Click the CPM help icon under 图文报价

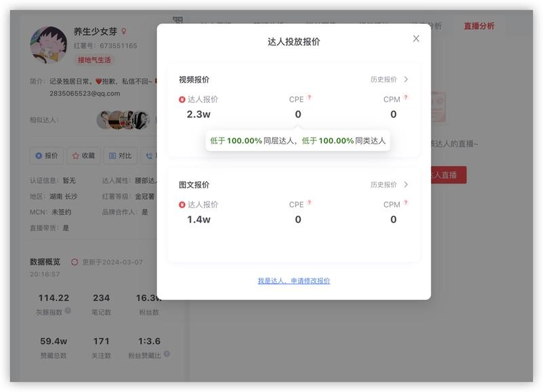point(406,203)
